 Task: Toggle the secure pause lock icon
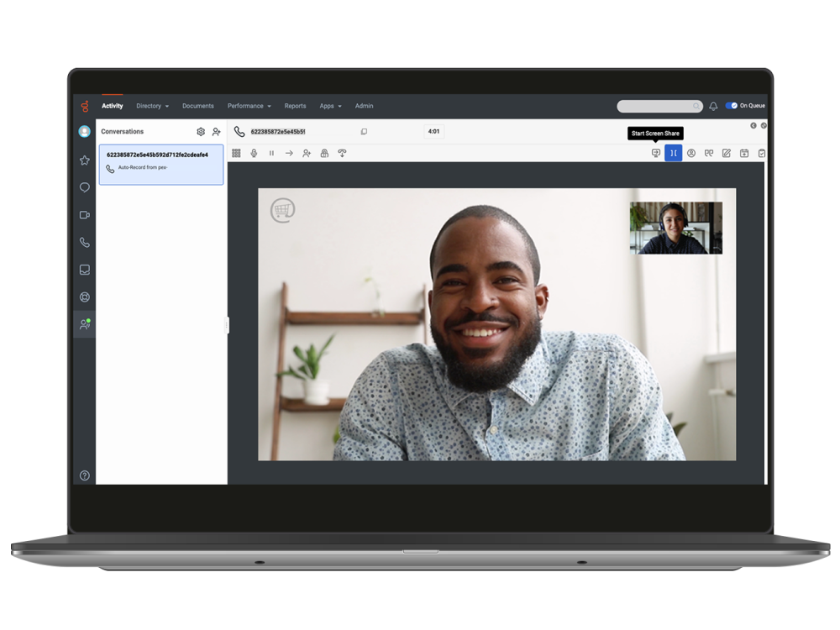tap(324, 154)
